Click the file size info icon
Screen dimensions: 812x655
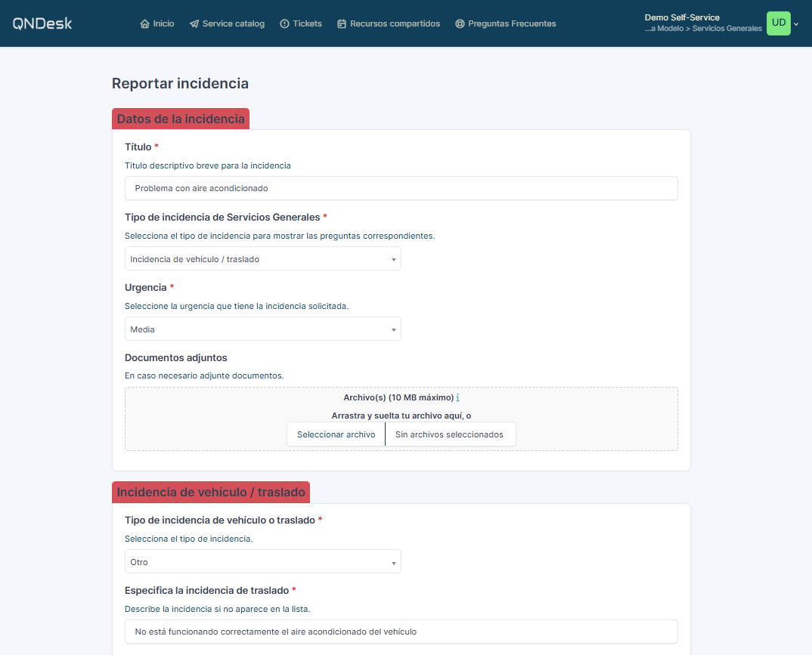point(457,397)
